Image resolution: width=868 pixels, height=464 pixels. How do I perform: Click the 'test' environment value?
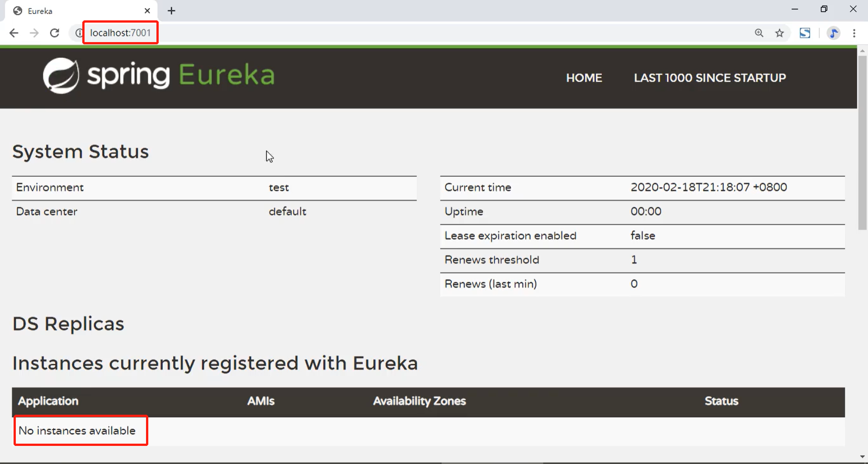278,187
